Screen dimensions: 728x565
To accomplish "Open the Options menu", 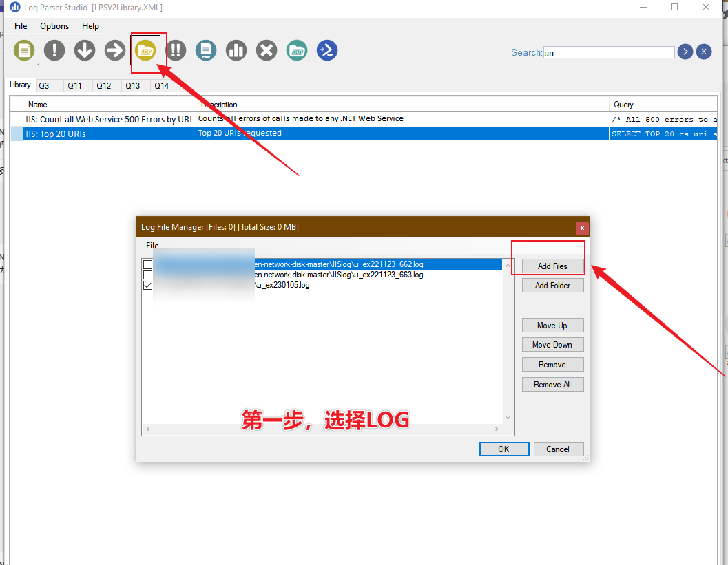I will click(x=54, y=26).
